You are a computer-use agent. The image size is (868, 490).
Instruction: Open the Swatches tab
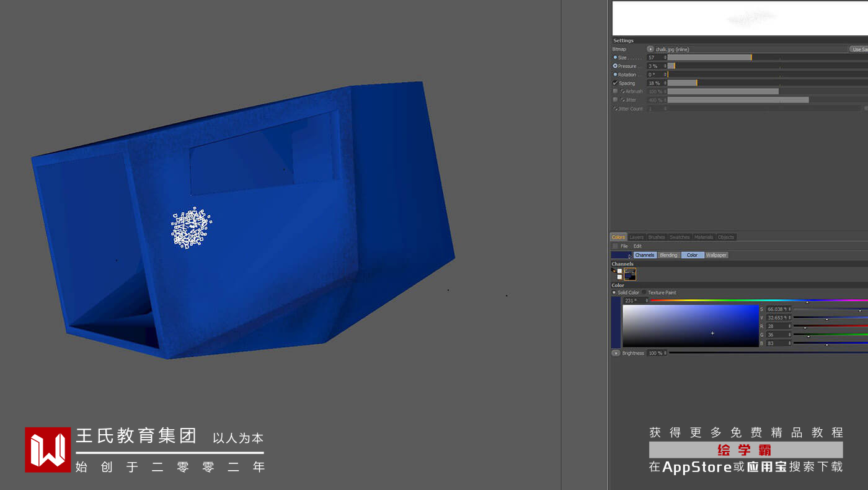coord(680,237)
